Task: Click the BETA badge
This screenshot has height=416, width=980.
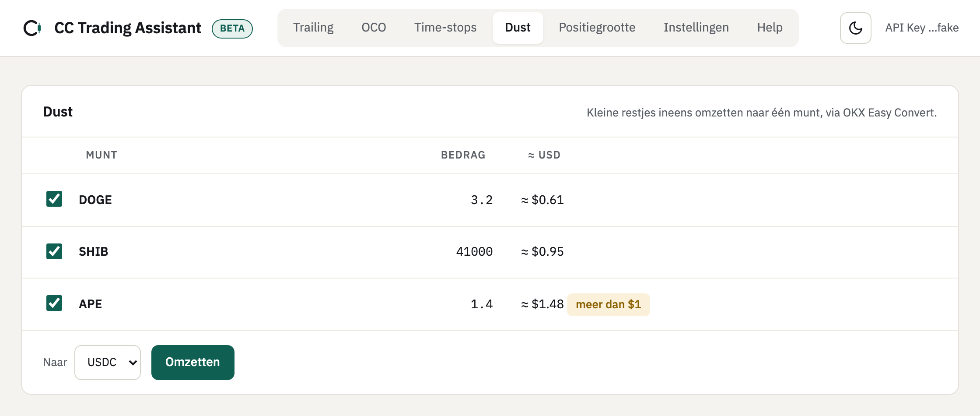Action: (232, 28)
